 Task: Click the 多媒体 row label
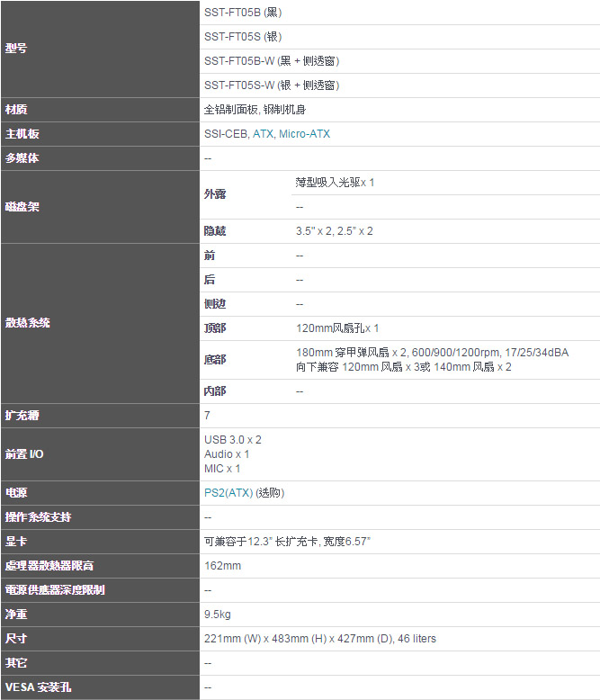tap(22, 158)
